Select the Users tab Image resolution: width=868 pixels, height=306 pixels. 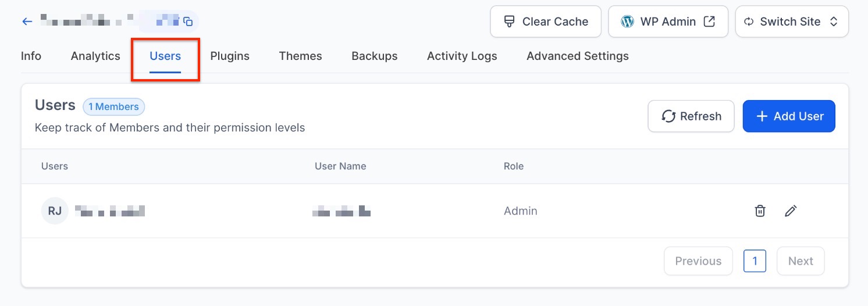[165, 56]
